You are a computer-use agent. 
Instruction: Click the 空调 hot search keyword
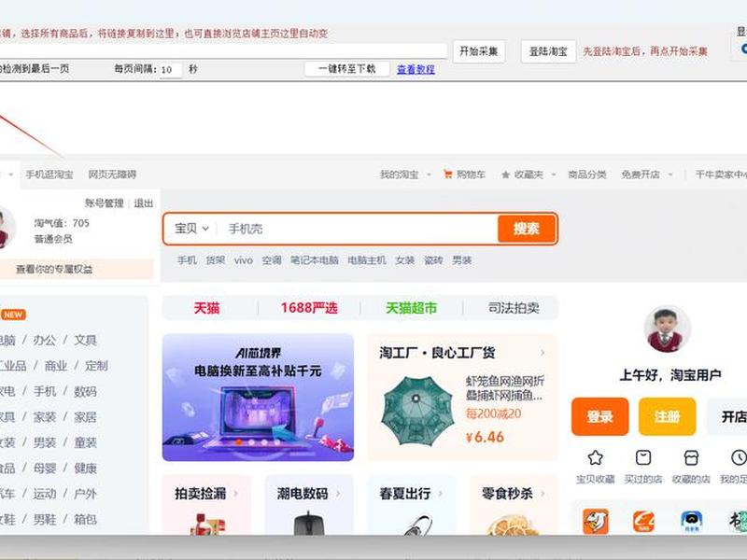click(x=272, y=260)
